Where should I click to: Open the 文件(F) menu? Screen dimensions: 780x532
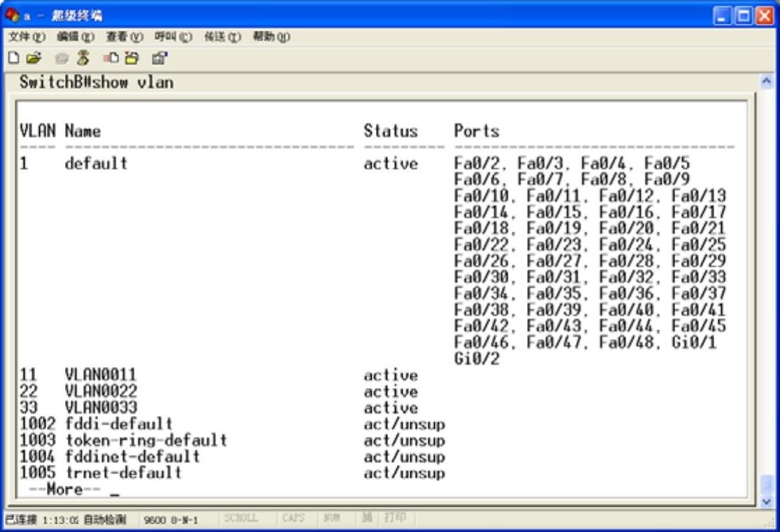pos(27,36)
